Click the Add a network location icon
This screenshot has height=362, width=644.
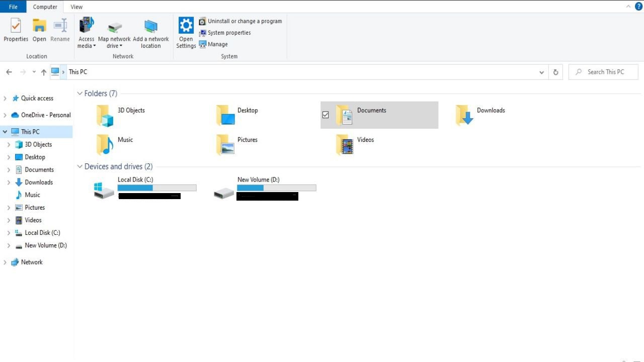click(x=150, y=29)
